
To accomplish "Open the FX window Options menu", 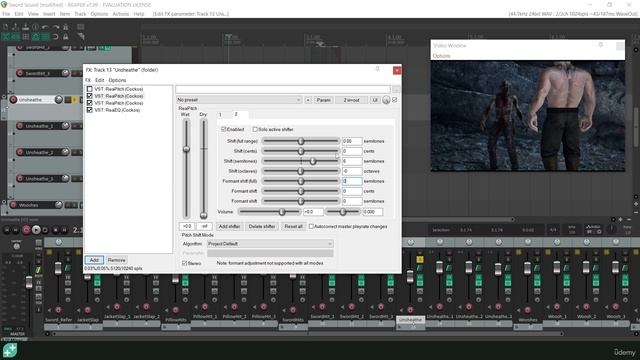I will (x=117, y=80).
